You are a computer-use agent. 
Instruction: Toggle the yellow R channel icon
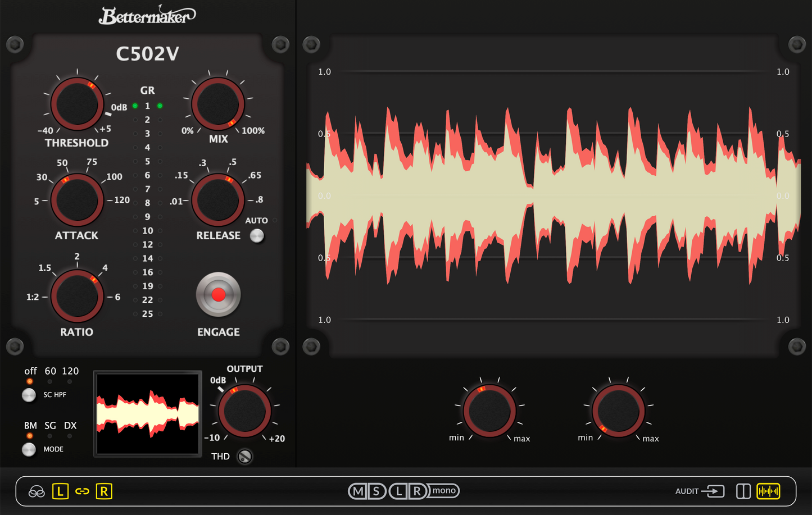point(104,492)
